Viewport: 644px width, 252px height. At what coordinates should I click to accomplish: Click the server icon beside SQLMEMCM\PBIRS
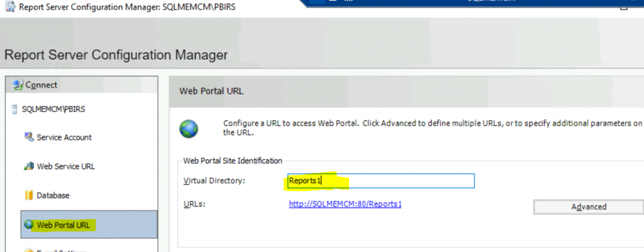pyautogui.click(x=14, y=110)
